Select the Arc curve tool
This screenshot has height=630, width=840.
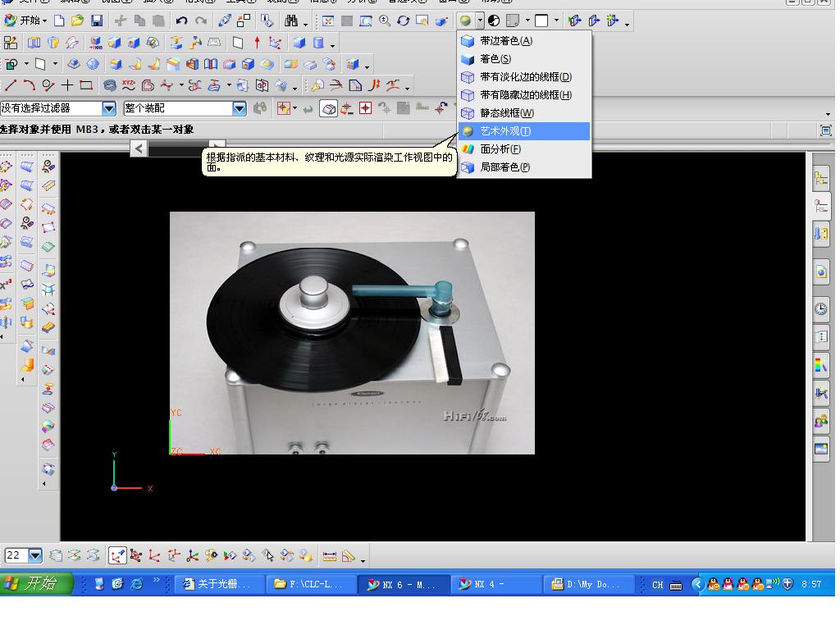[29, 85]
